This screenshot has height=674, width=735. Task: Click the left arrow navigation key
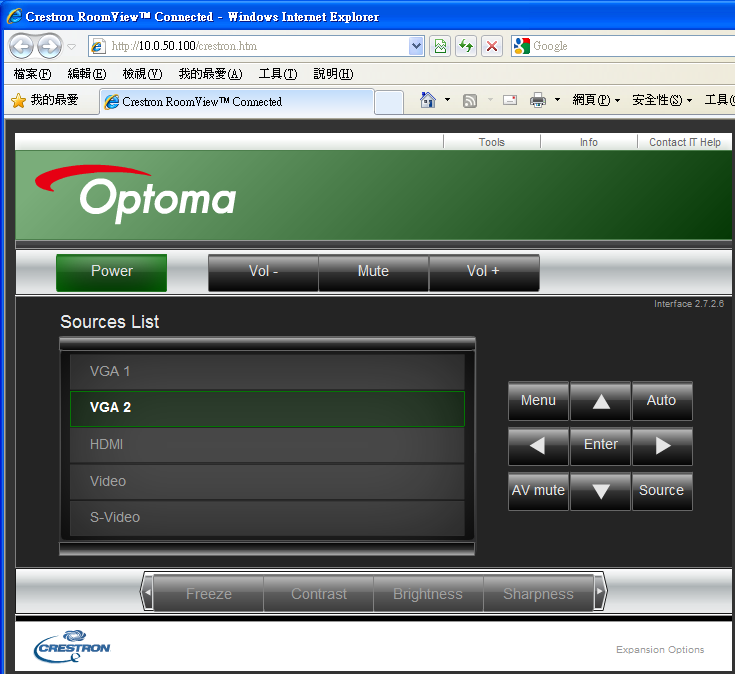click(538, 446)
